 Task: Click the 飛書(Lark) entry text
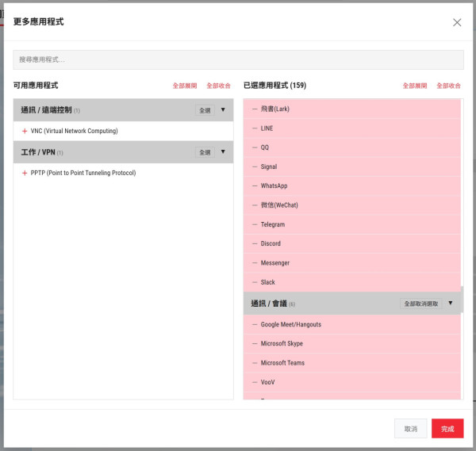click(x=275, y=109)
